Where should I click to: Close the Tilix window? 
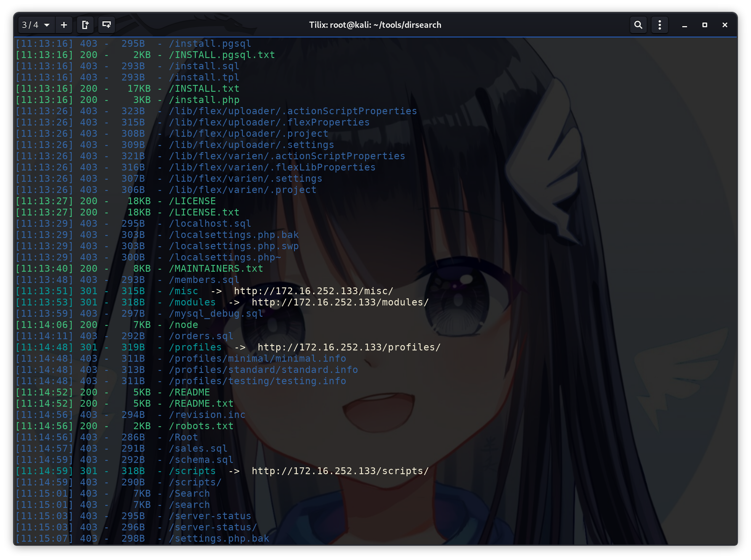725,25
